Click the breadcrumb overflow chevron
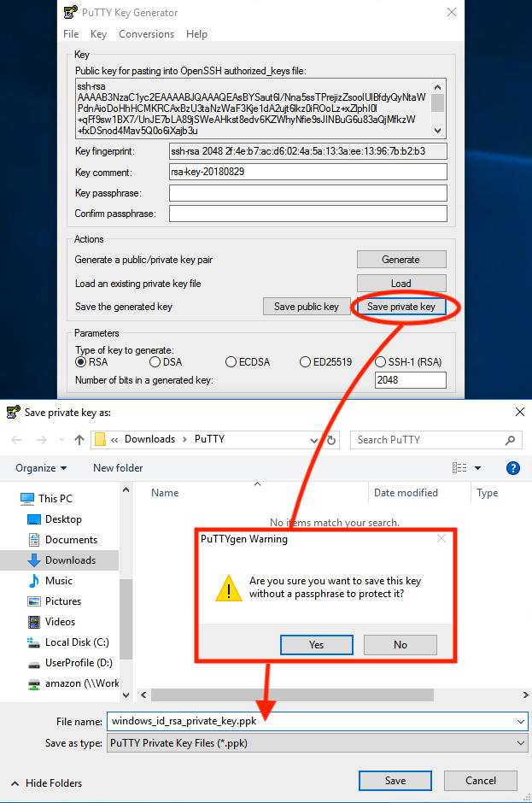The width and height of the screenshot is (532, 803). (x=114, y=439)
